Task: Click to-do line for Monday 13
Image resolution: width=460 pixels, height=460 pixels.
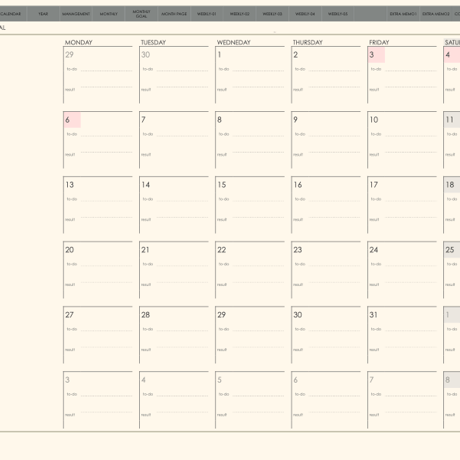Action: [106, 200]
